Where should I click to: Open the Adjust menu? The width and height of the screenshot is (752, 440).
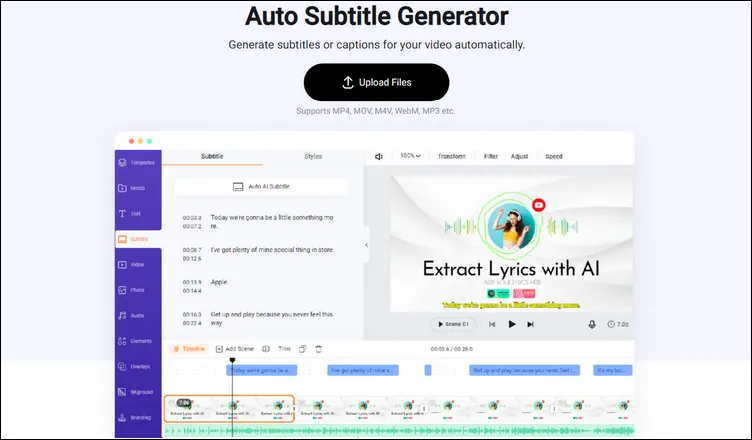pyautogui.click(x=519, y=156)
